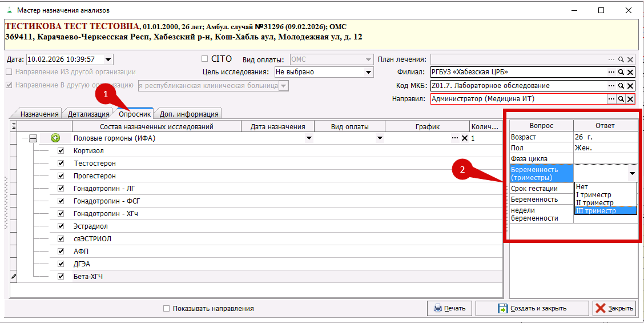Viewport: 644px width, 323px height.
Task: Click the search icon in the Филиал field
Action: pyautogui.click(x=621, y=73)
